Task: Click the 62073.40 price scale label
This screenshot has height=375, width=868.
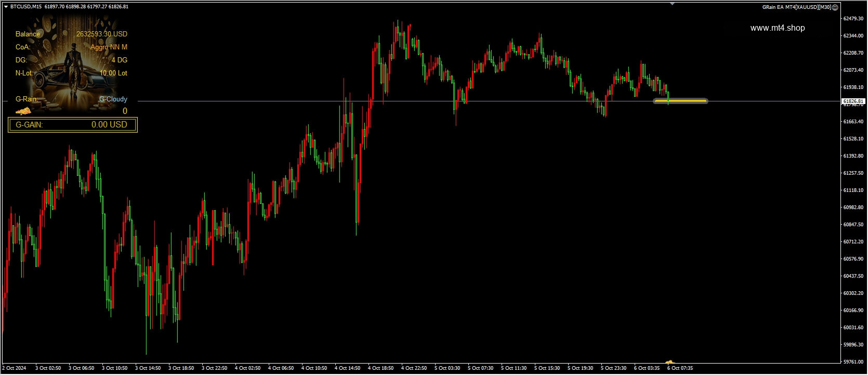Action: pos(853,70)
